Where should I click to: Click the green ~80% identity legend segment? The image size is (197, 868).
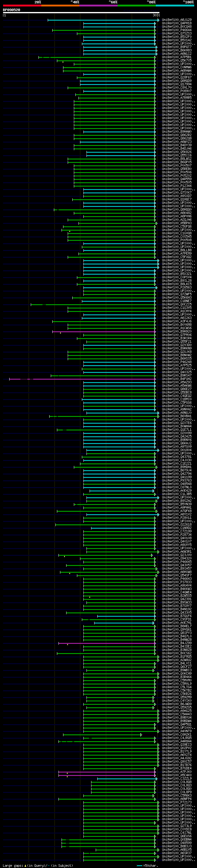(136, 6)
